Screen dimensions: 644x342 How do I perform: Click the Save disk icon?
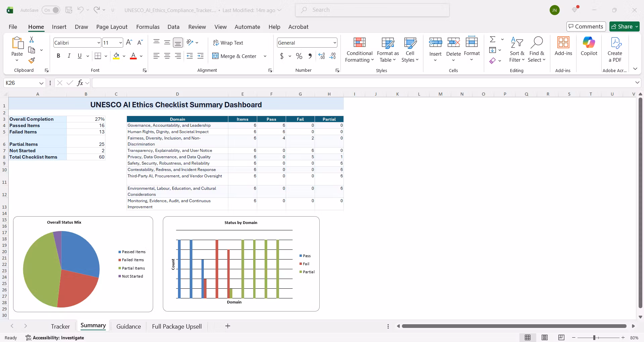point(69,10)
